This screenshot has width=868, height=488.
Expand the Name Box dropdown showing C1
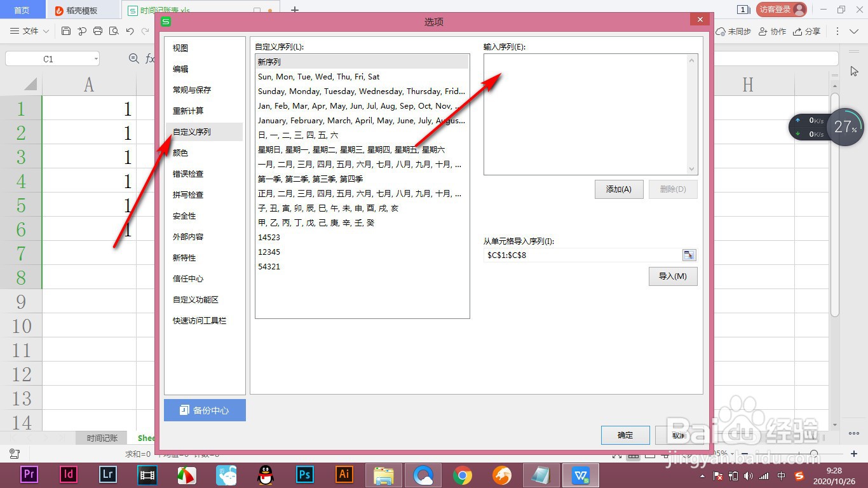(96, 58)
